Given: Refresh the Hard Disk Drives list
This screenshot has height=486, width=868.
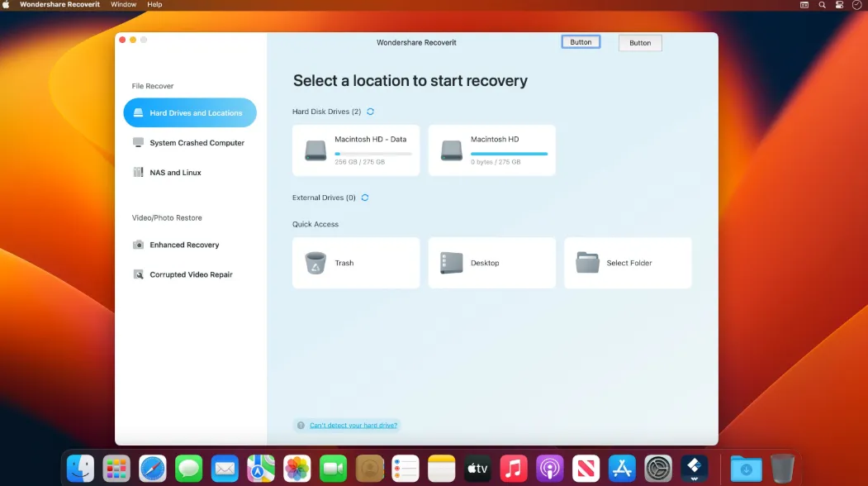Looking at the screenshot, I should pyautogui.click(x=370, y=112).
